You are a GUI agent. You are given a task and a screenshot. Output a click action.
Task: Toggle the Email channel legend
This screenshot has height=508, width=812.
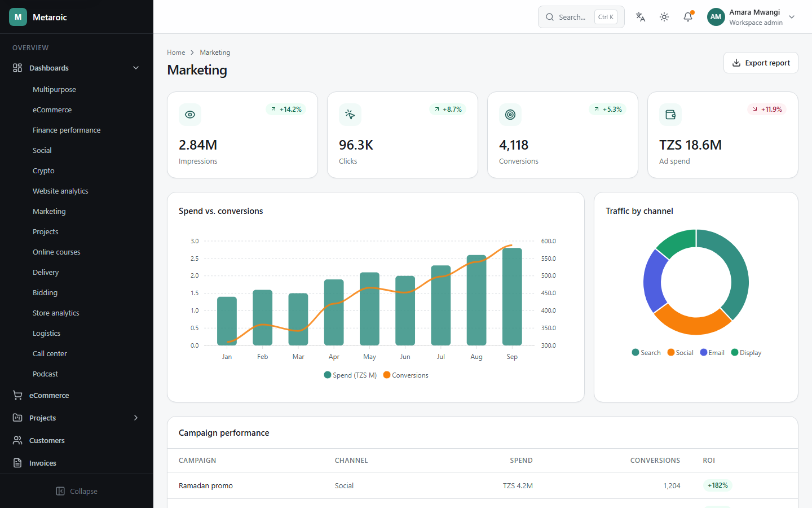pyautogui.click(x=712, y=353)
